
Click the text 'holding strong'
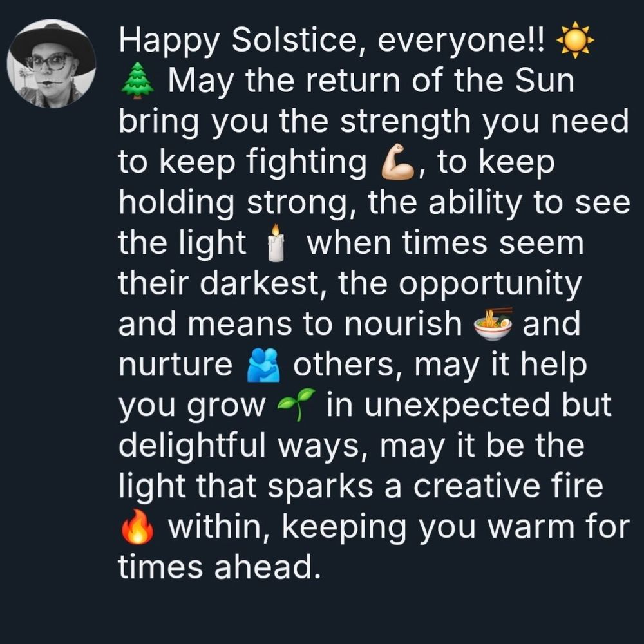click(233, 203)
